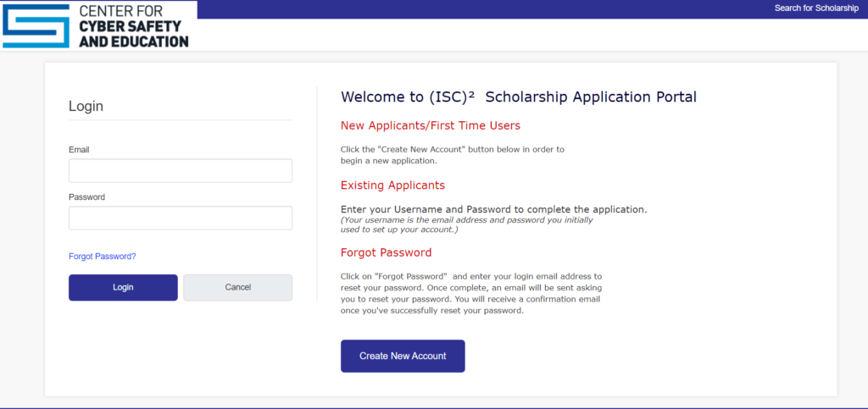Image resolution: width=868 pixels, height=409 pixels.
Task: Click the italic username note in parentheses
Action: click(467, 225)
